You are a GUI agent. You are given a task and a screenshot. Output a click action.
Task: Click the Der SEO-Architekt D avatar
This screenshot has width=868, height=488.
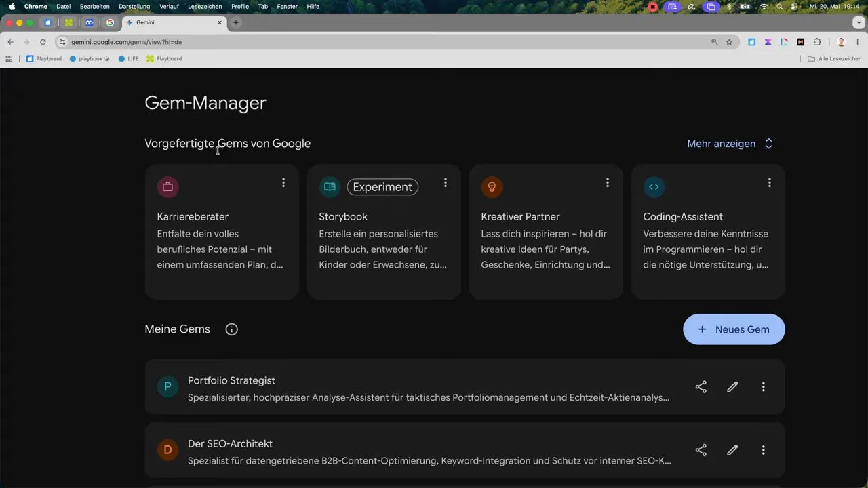tap(167, 450)
